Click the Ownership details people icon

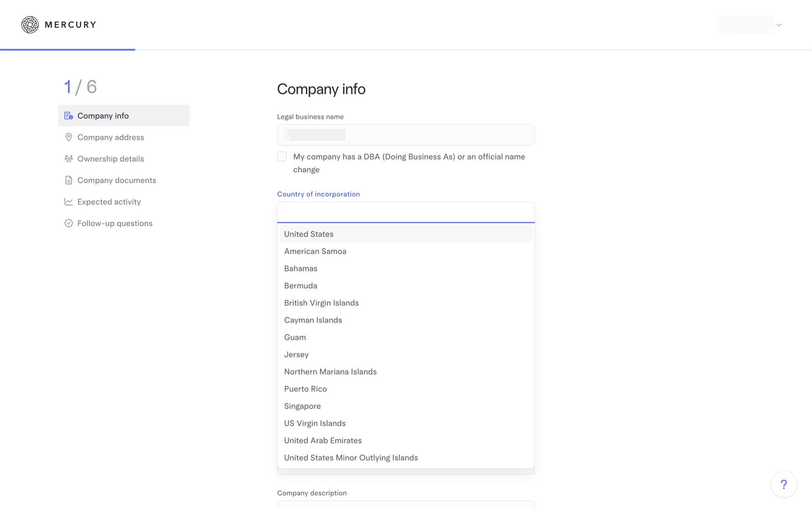pos(69,159)
